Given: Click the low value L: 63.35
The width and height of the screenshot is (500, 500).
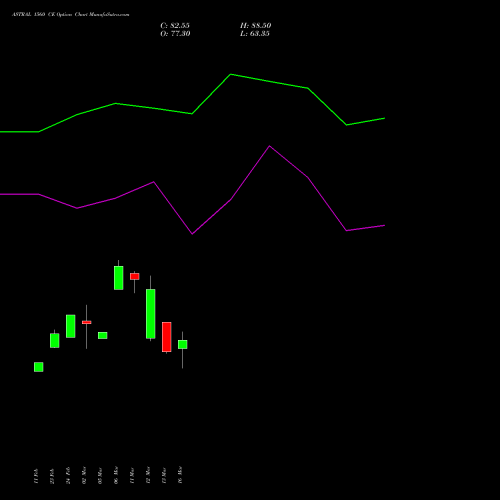Looking at the screenshot, I should [x=255, y=34].
